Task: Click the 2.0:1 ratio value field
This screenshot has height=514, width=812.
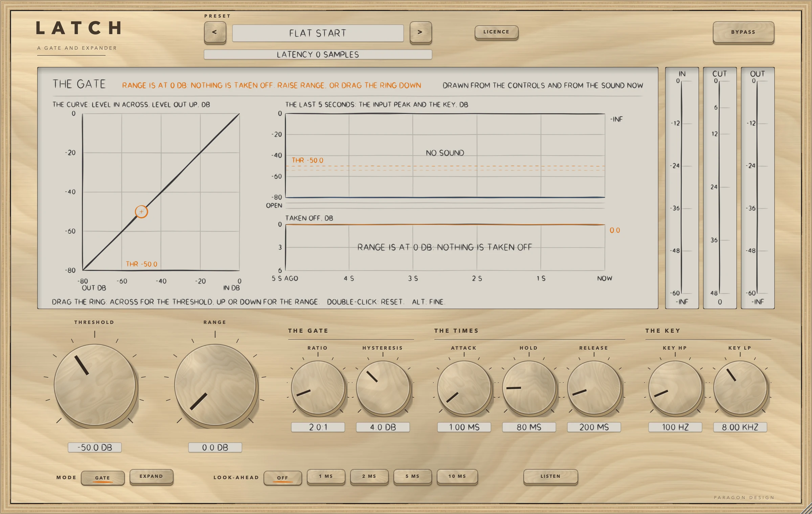Action: pyautogui.click(x=318, y=427)
